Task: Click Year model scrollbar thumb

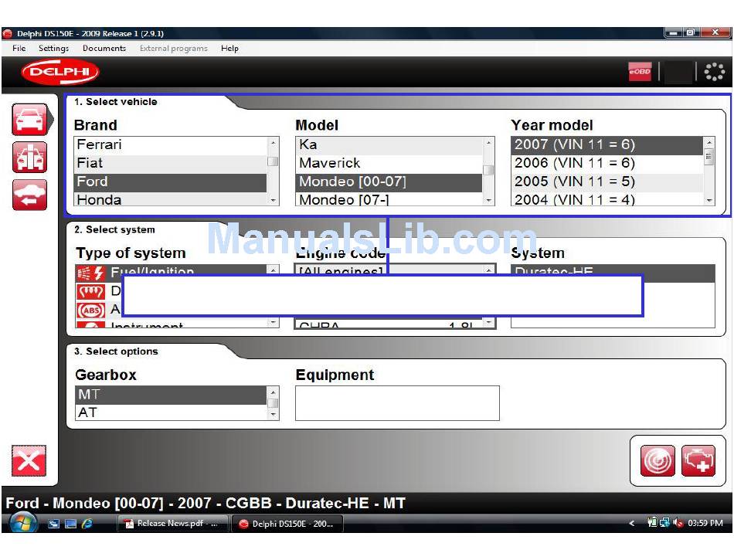Action: [709, 156]
